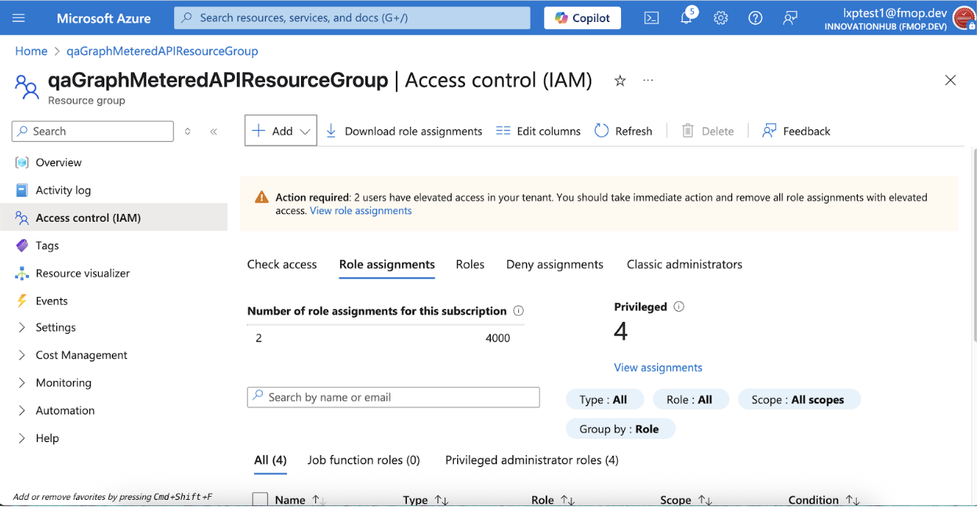Screen dimensions: 980x514
Task: Click the Copilot button
Action: (583, 17)
